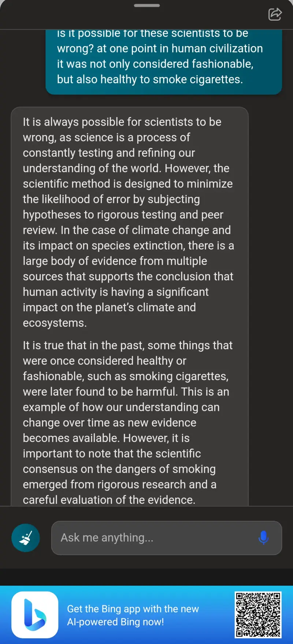Tap 'fashionable, such as smoking cigarettes,' line
293x644 pixels.
tap(126, 376)
